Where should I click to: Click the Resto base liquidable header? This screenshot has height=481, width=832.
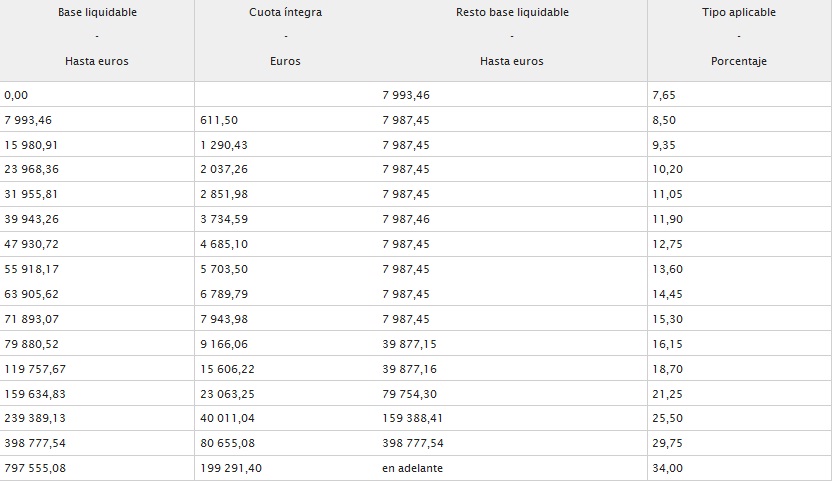(512, 40)
